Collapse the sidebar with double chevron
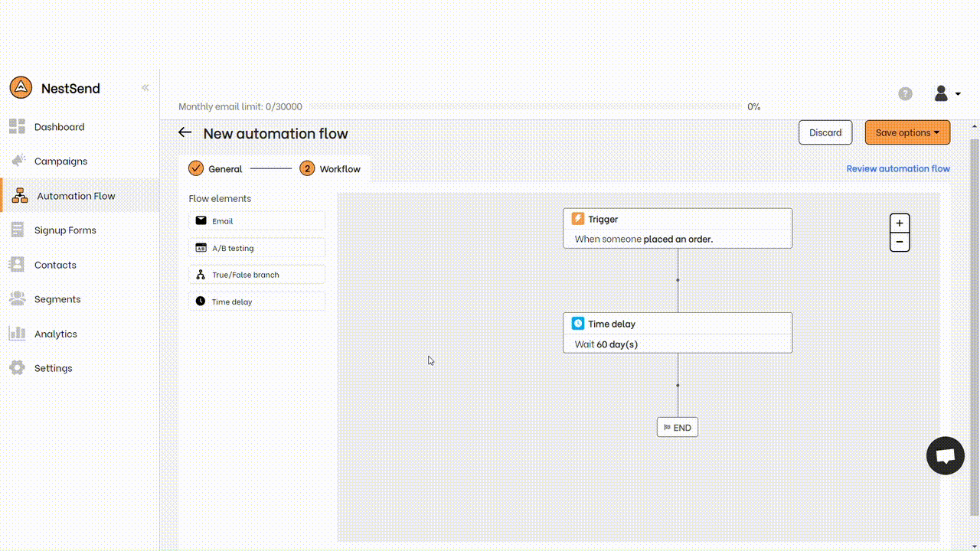 click(145, 88)
